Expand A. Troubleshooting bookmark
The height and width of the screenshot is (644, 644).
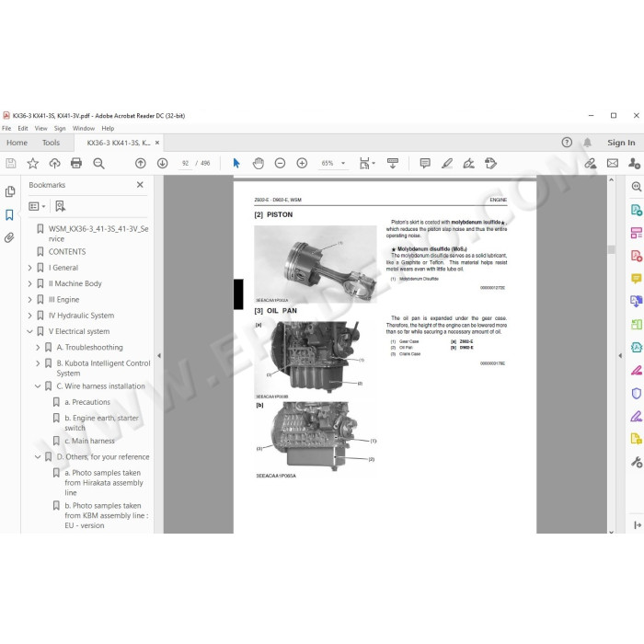click(x=38, y=348)
